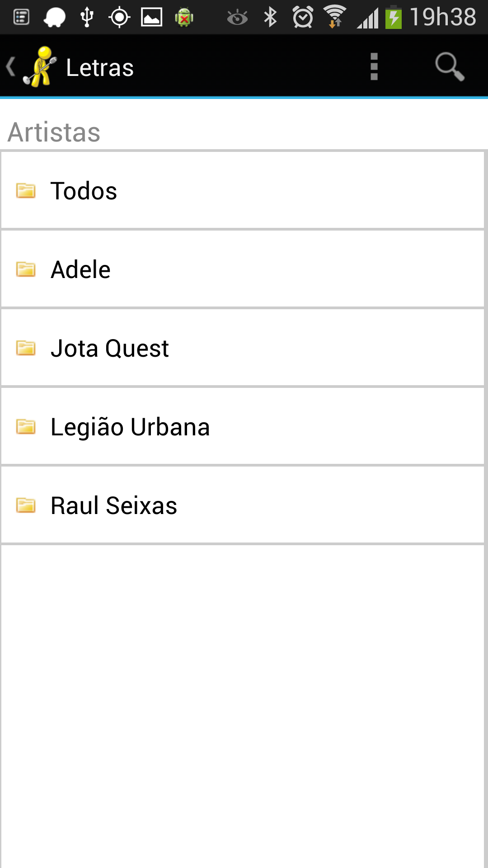Select Jota Quest from the artists

coord(109,348)
